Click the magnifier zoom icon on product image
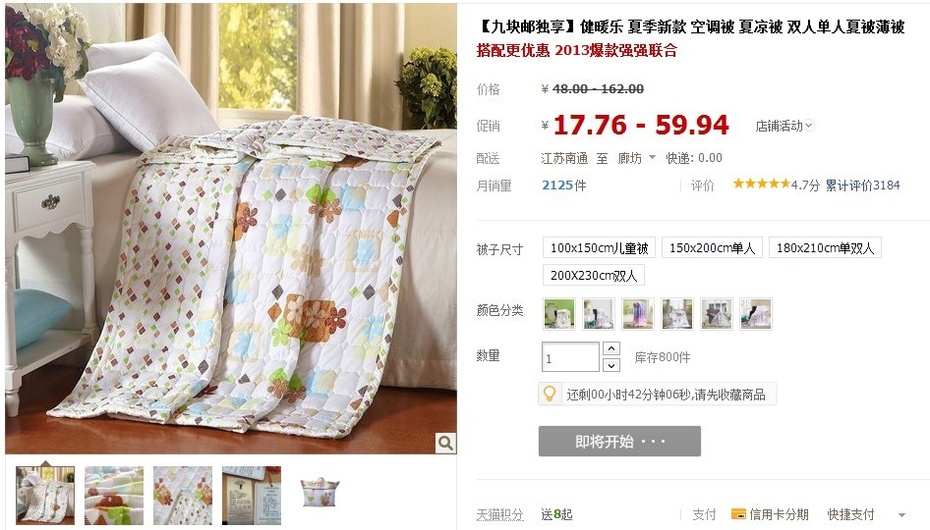The width and height of the screenshot is (930, 530). click(445, 442)
